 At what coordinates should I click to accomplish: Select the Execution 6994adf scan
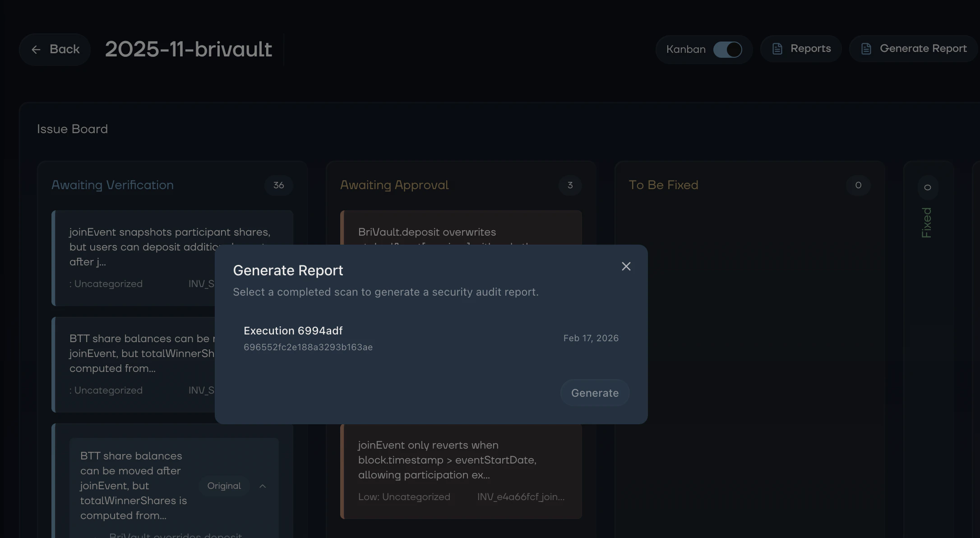pos(431,338)
